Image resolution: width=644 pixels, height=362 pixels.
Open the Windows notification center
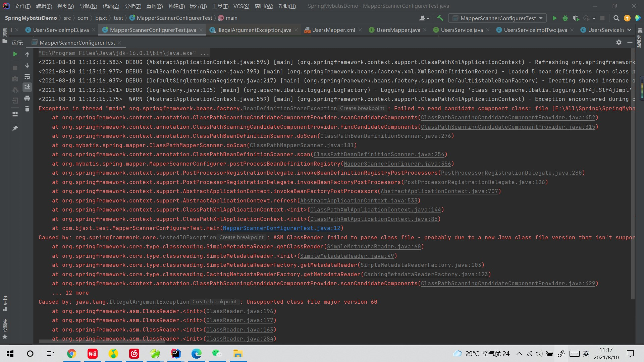click(x=630, y=354)
